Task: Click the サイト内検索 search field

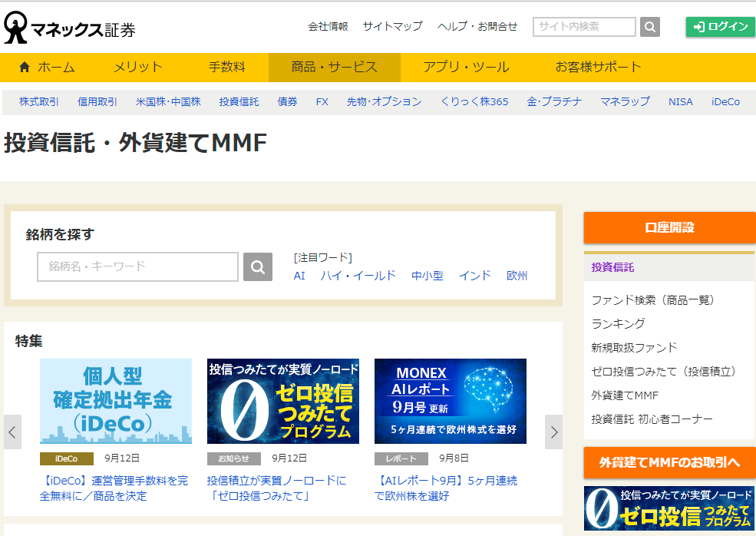Action: (x=584, y=27)
